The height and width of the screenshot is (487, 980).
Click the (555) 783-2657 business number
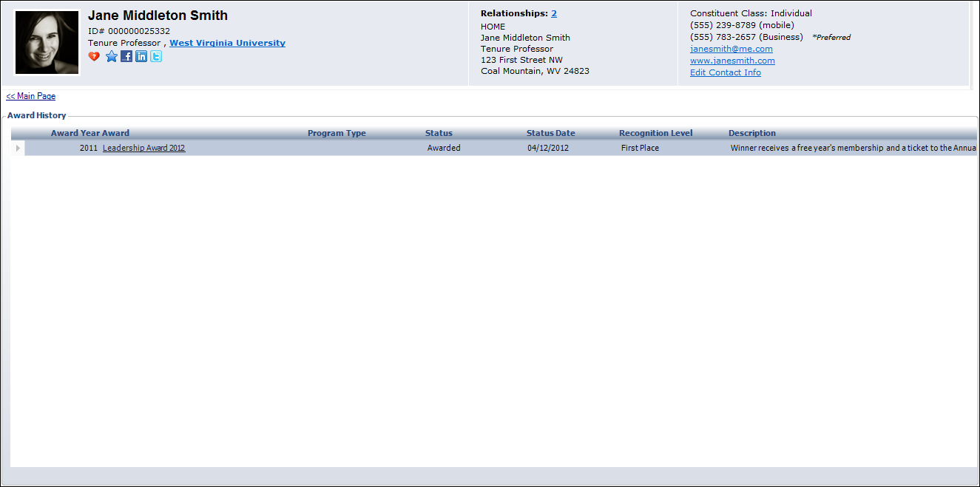pyautogui.click(x=746, y=37)
